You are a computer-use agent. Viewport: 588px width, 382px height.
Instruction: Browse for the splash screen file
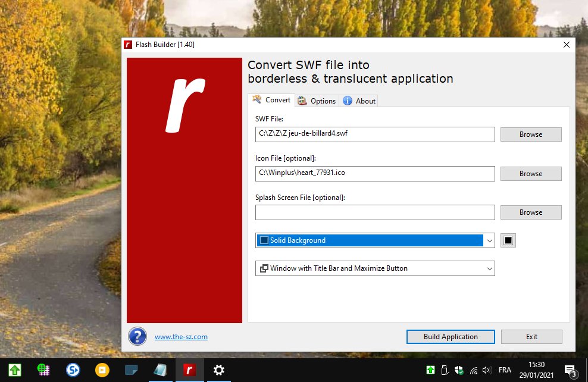531,212
